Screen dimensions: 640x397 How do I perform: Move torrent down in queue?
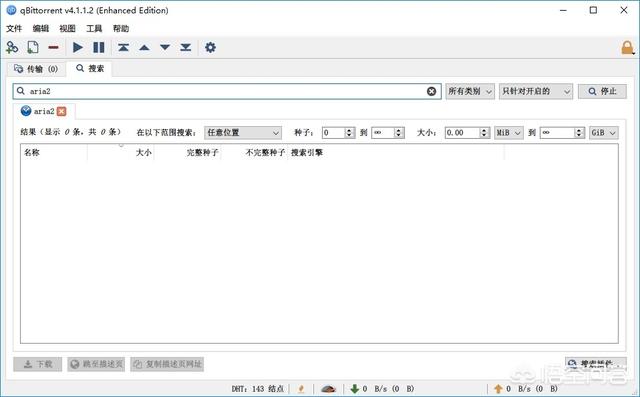165,48
